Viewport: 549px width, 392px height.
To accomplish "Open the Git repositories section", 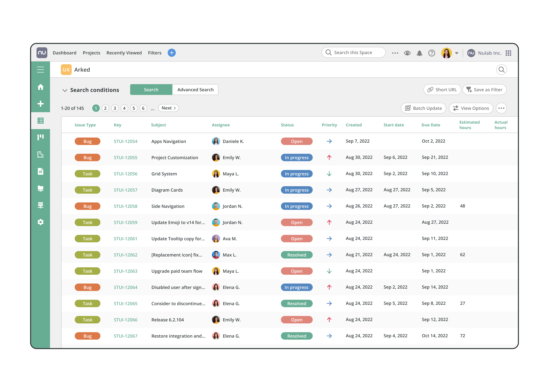I will pos(41,205).
